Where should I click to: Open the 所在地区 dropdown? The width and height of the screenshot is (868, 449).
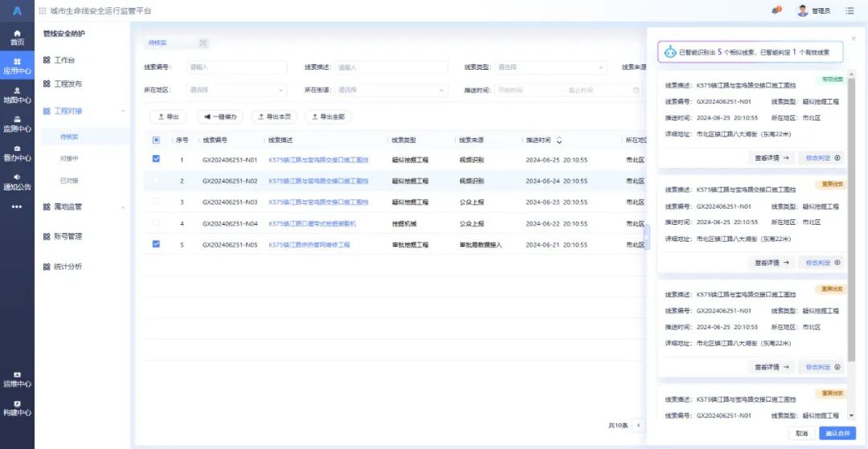point(236,91)
